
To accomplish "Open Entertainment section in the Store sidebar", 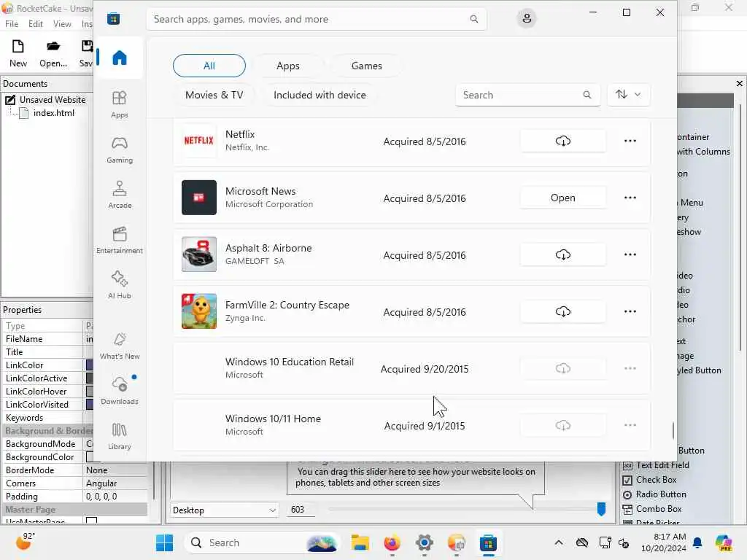I will 119,240.
